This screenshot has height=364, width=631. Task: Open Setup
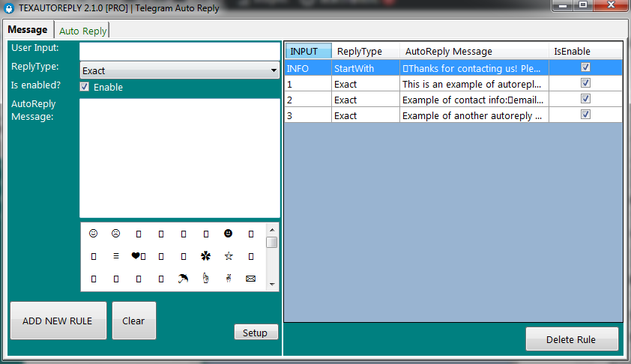(x=256, y=333)
